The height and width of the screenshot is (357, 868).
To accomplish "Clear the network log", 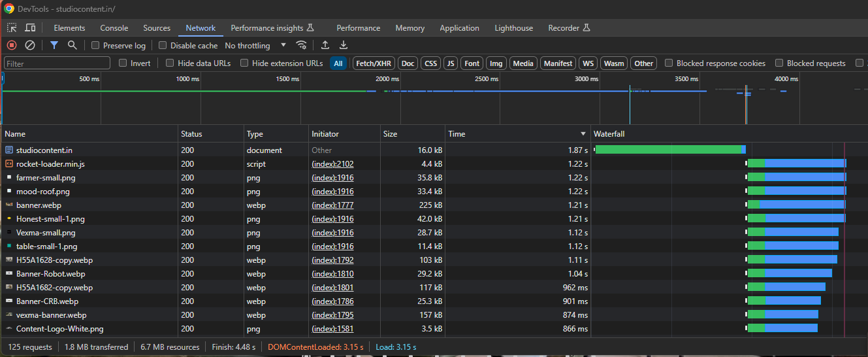I will [30, 45].
